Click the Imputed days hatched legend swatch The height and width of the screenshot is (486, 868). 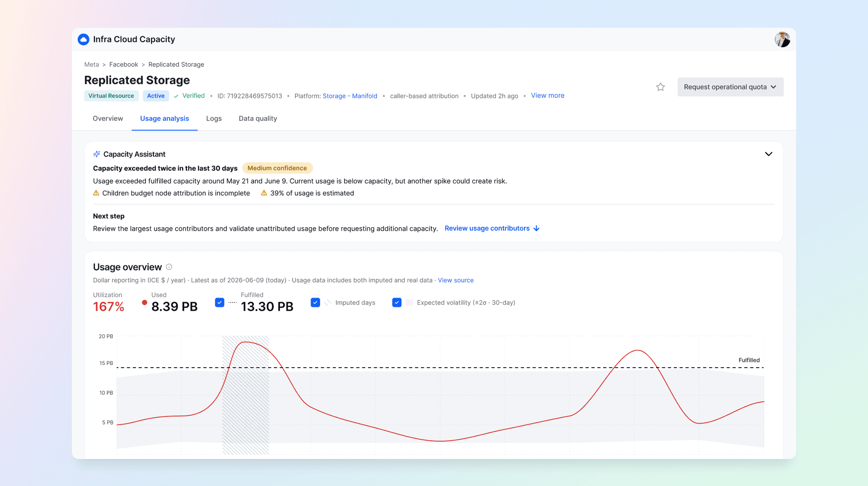328,303
